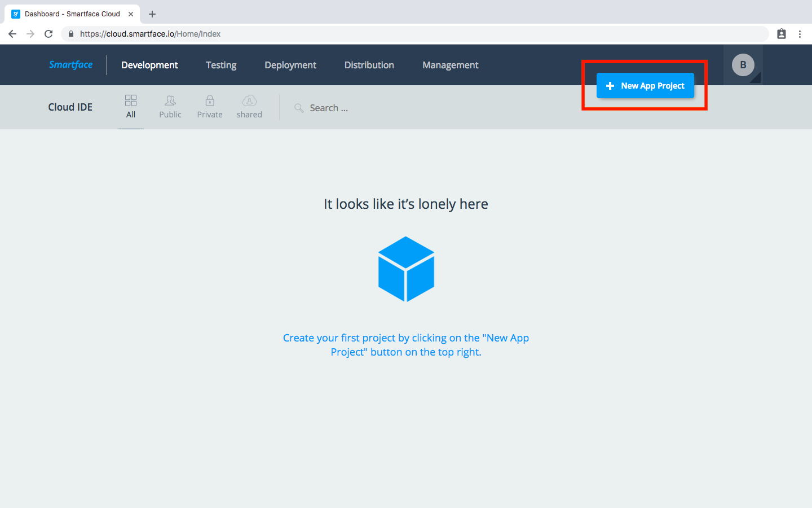This screenshot has width=812, height=508.
Task: Click 'It looks like it's lonely here' heading
Action: pyautogui.click(x=406, y=204)
